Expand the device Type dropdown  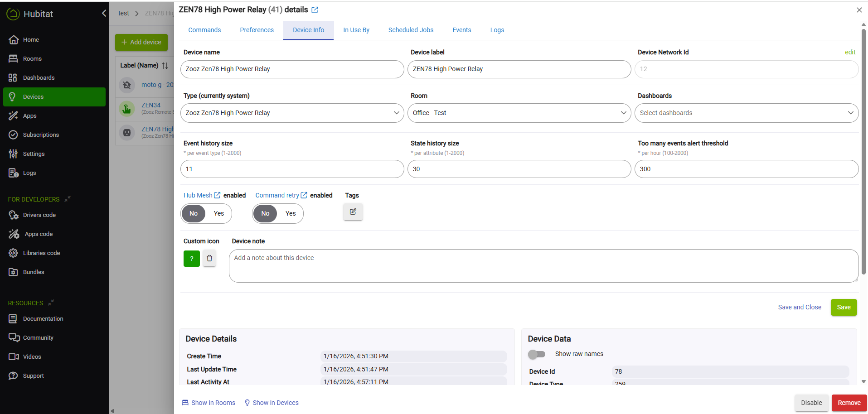[x=292, y=113]
